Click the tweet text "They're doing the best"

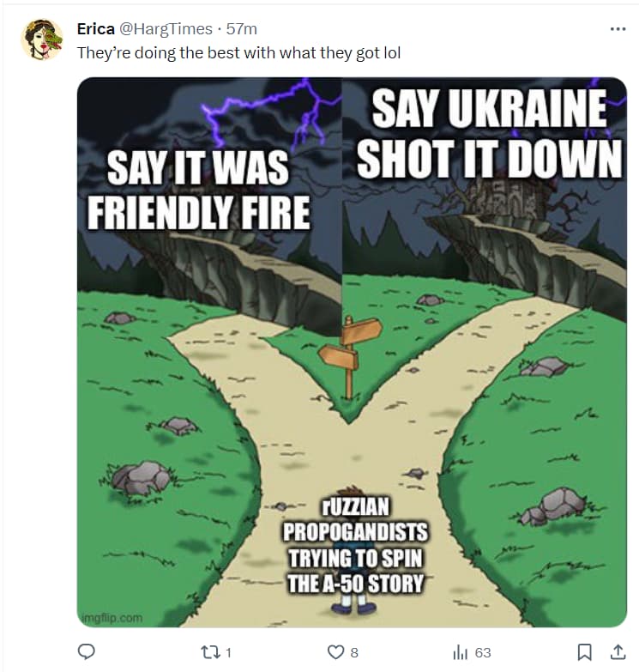[158, 53]
